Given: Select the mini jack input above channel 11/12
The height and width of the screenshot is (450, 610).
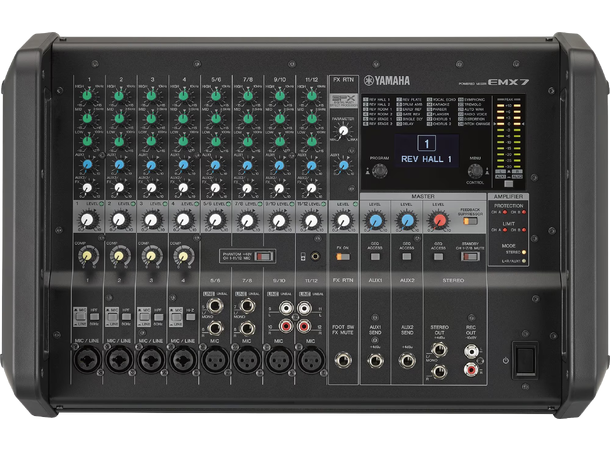Looking at the screenshot, I should [x=315, y=256].
